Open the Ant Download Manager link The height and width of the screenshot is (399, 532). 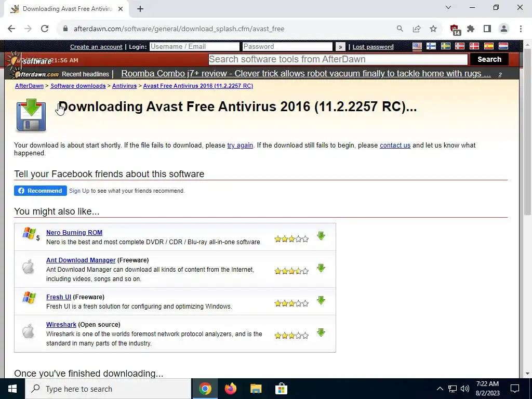coord(81,260)
